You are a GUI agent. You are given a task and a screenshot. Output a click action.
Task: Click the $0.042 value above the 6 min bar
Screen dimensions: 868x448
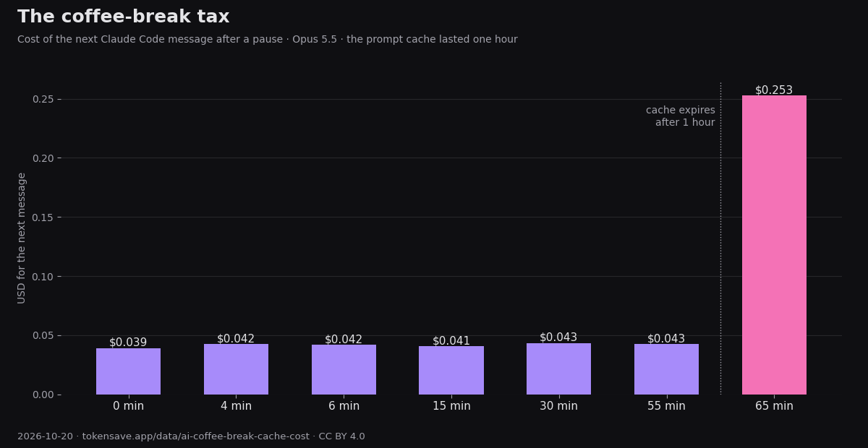pyautogui.click(x=344, y=340)
